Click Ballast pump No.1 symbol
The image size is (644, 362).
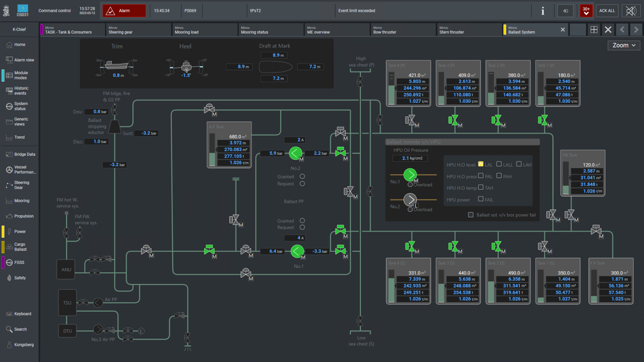click(297, 251)
